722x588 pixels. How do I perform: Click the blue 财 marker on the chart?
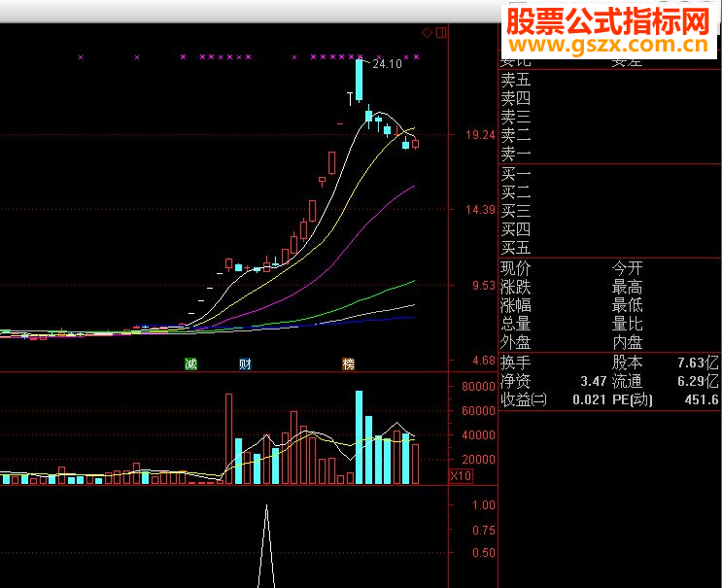(x=245, y=364)
